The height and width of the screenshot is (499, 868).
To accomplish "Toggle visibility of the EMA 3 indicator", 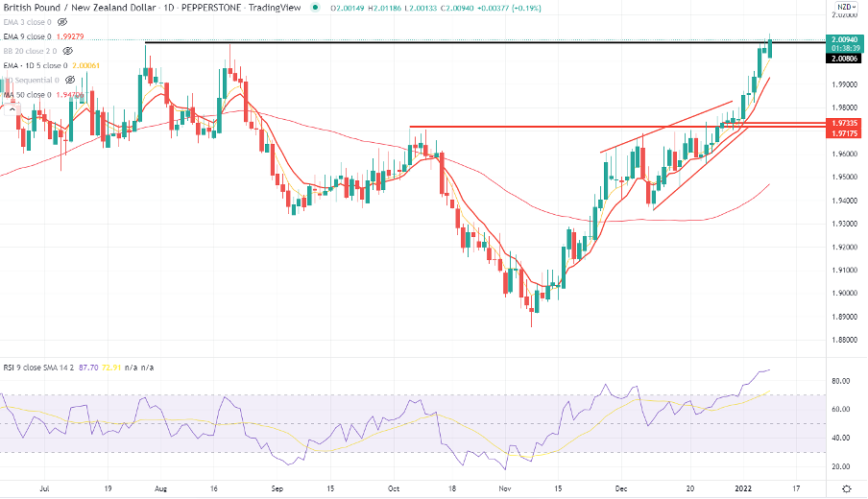I will (x=62, y=22).
